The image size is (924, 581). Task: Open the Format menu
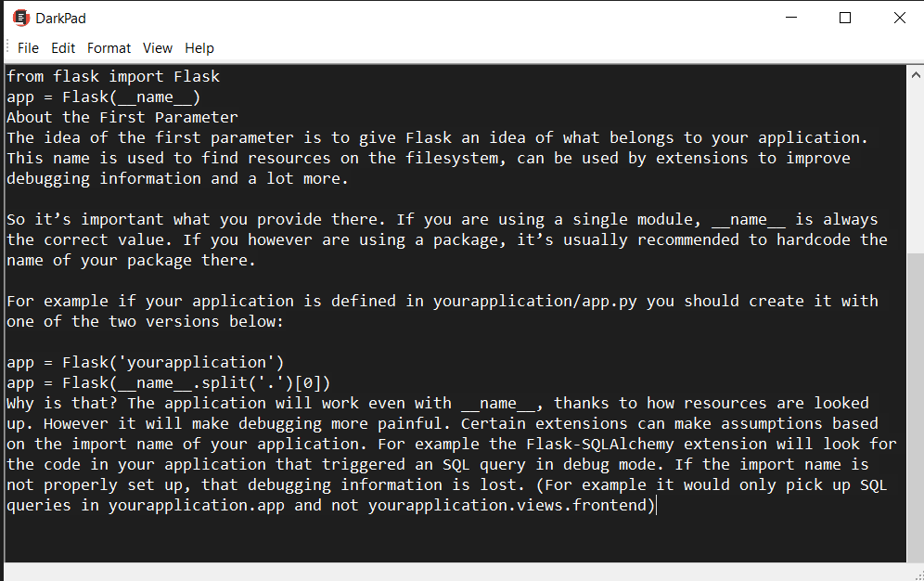109,48
